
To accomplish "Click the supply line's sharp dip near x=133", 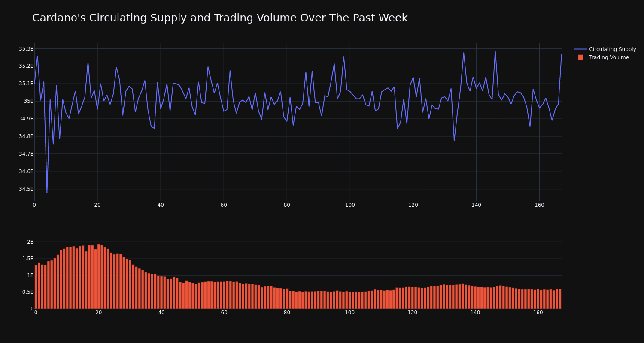I will tap(454, 140).
